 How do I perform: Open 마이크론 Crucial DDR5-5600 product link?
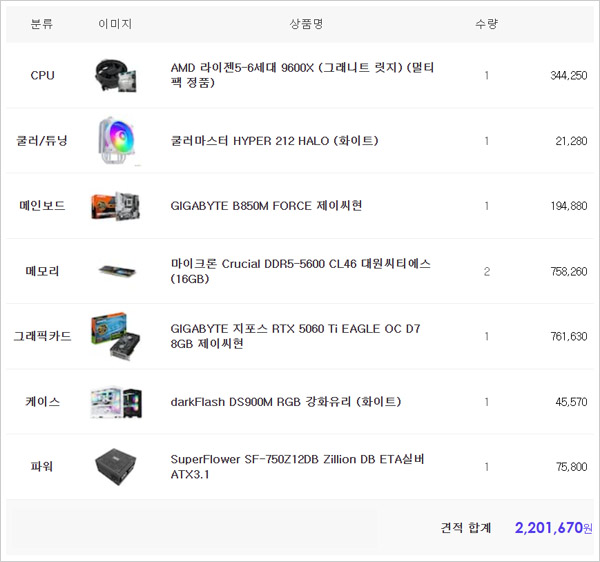click(x=300, y=271)
